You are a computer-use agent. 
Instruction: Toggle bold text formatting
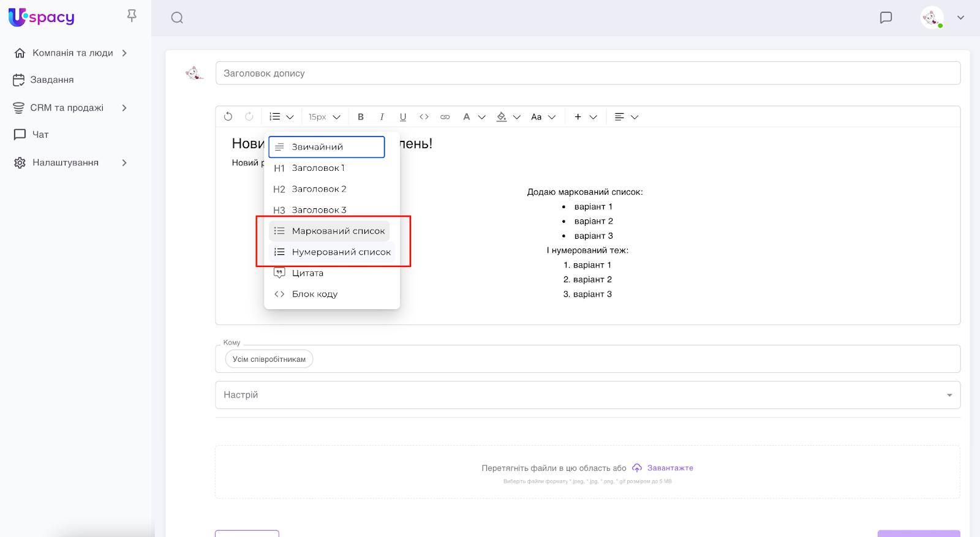(361, 117)
